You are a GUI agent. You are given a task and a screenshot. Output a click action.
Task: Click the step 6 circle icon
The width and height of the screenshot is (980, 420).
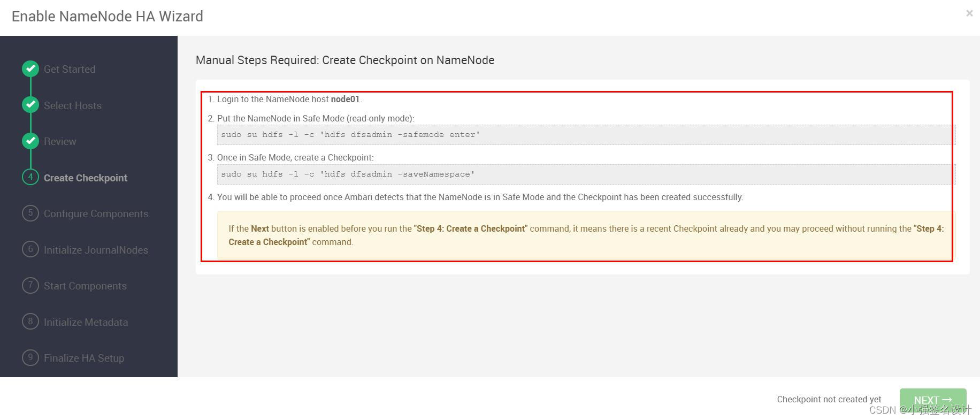click(30, 249)
